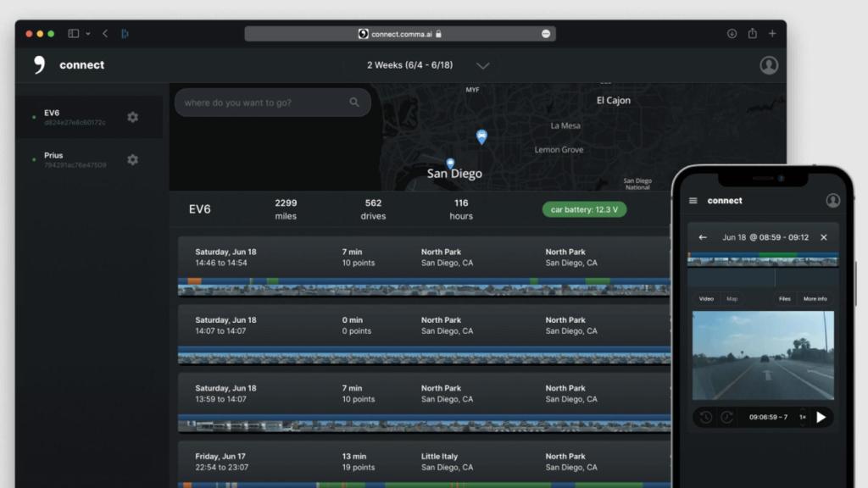Open Safari sidebar dropdown arrow
This screenshot has height=488, width=868.
coord(88,34)
